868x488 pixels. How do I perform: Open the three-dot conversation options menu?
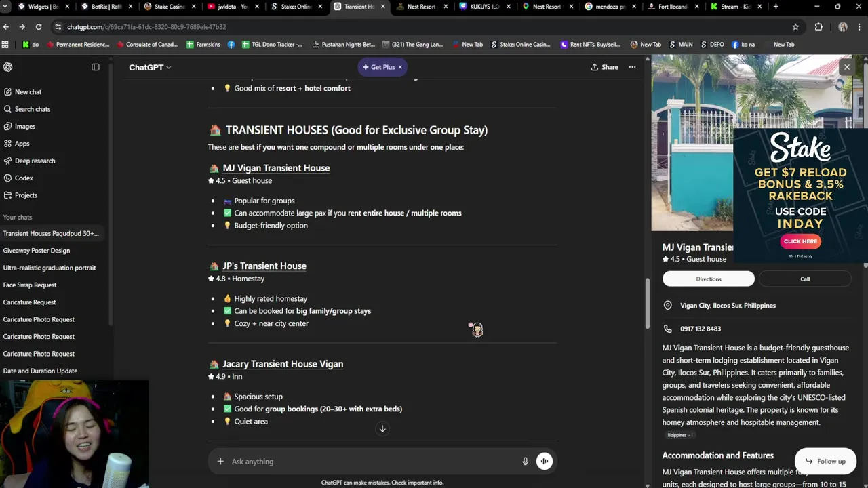pyautogui.click(x=632, y=67)
